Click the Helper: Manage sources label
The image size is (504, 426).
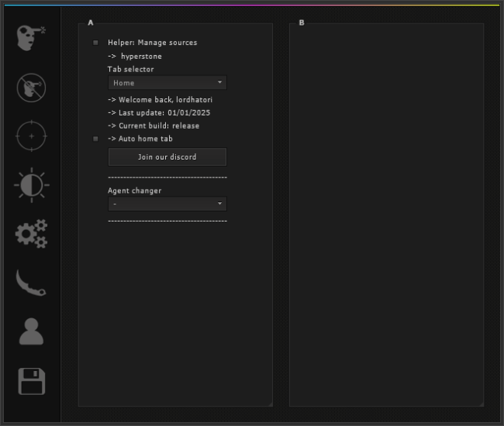coord(152,43)
